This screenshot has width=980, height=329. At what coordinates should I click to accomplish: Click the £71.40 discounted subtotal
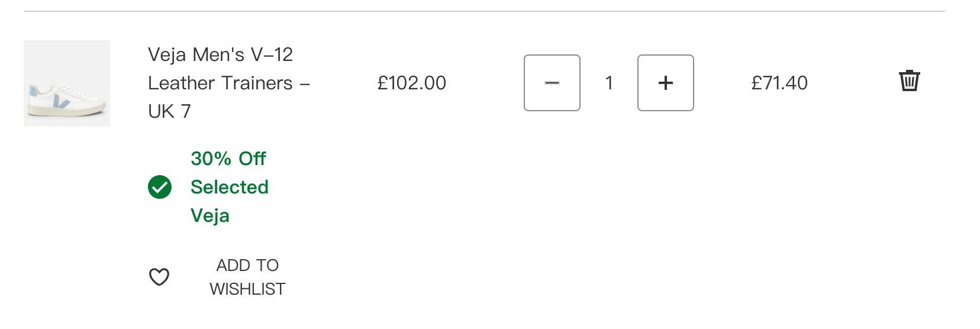[x=779, y=83]
